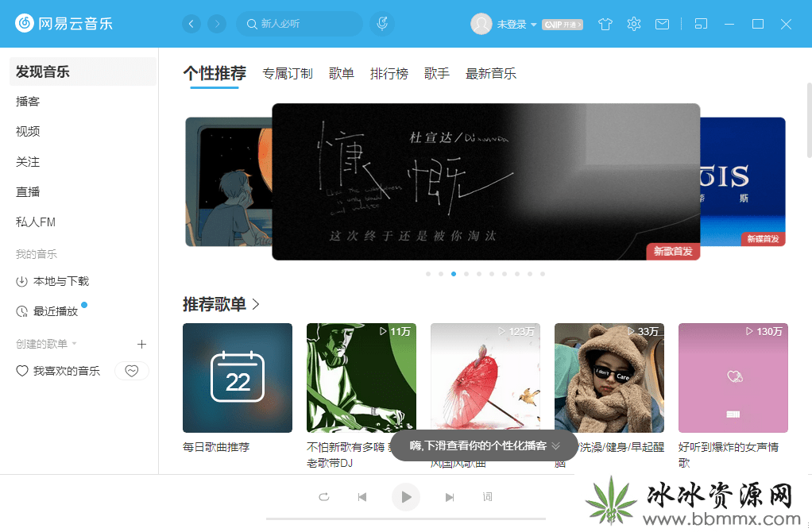Toggle lyrics with the 词 button
Screen dimensions: 812x532
[x=487, y=497]
